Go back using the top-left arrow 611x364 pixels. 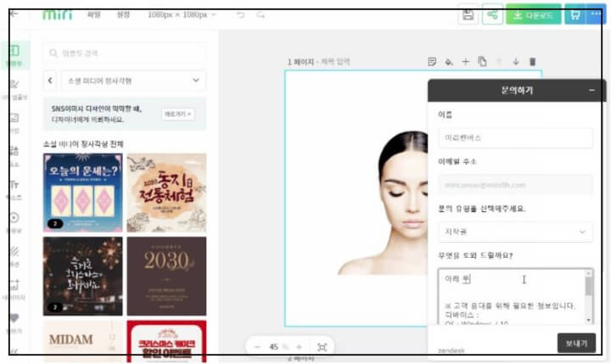[x=14, y=14]
